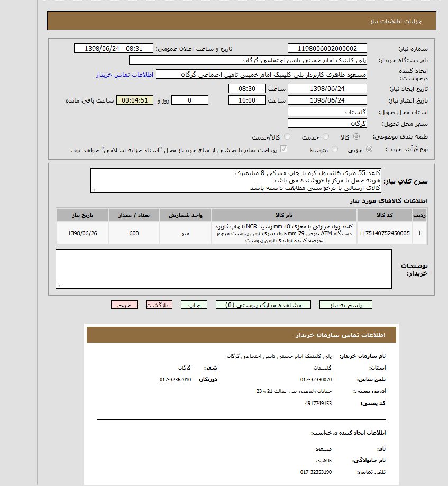Open مشاهده مدارک پیوستی (0)
The width and height of the screenshot is (448, 486).
pos(263,305)
